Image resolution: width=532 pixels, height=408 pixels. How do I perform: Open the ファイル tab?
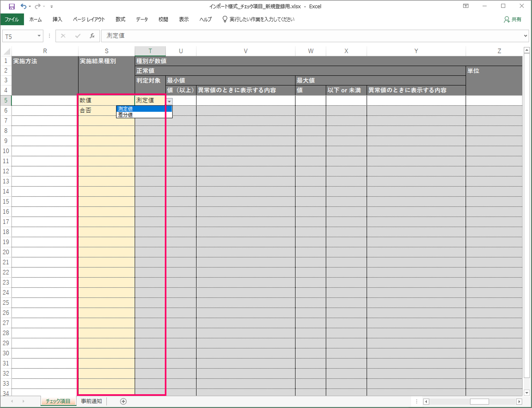tap(12, 19)
